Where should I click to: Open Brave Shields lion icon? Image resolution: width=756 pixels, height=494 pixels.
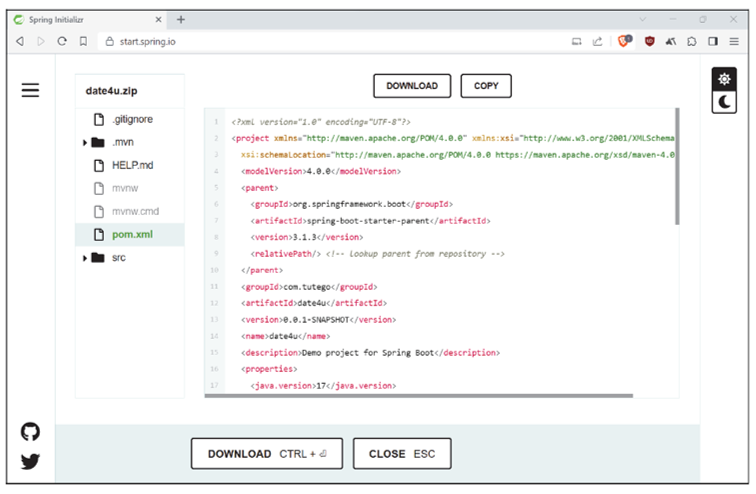click(624, 41)
